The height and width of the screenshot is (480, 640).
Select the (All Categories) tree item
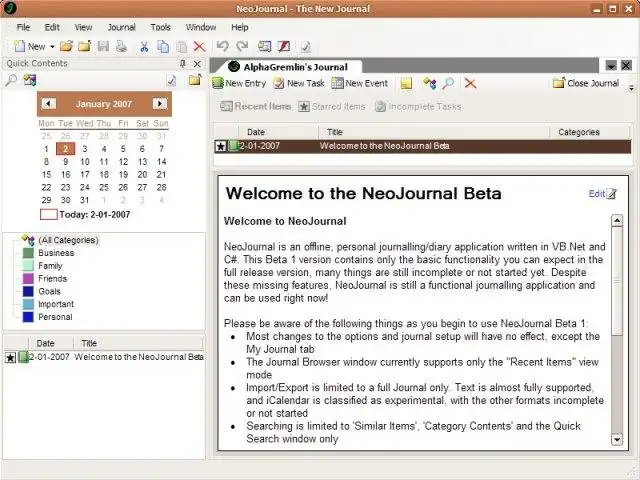[x=69, y=240]
